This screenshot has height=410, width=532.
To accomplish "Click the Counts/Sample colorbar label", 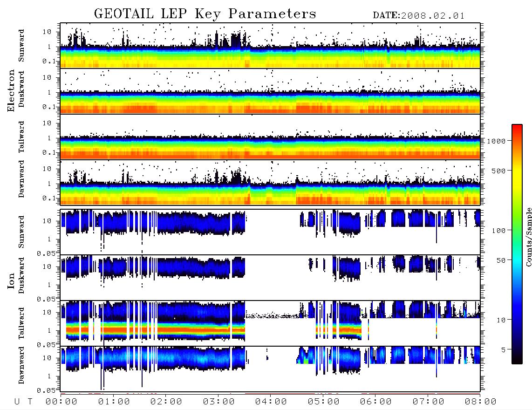I will tap(528, 237).
